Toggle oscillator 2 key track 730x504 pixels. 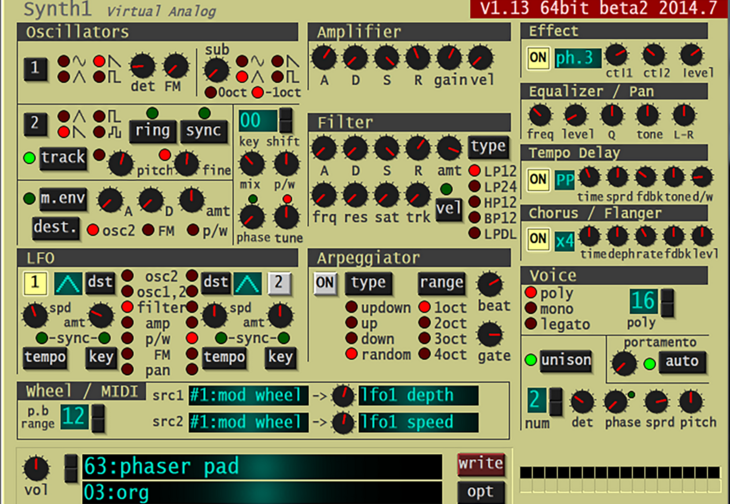click(63, 158)
